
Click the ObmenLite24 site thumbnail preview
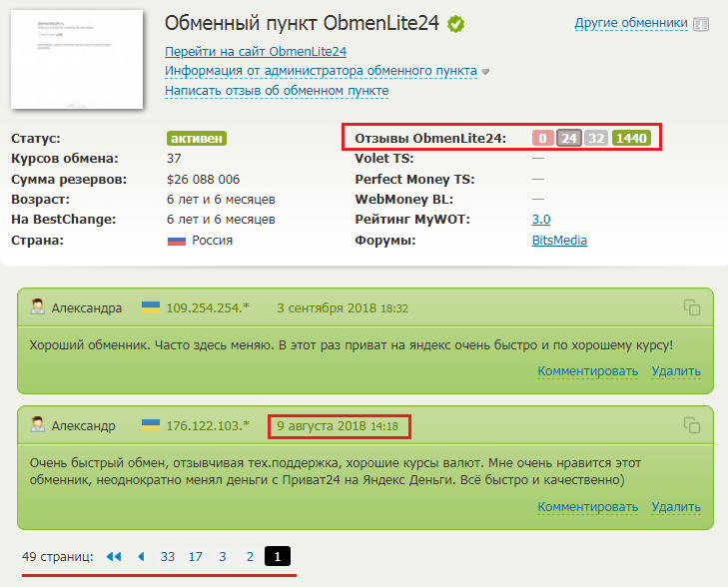pos(78,60)
